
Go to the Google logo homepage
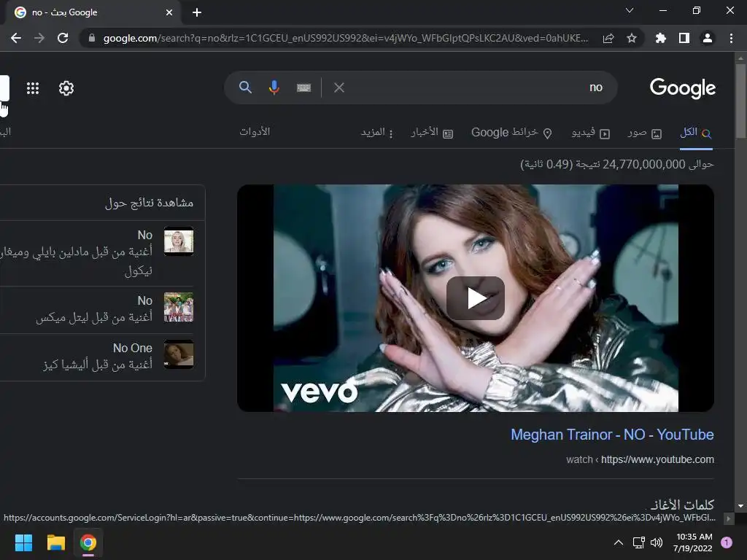pos(683,88)
